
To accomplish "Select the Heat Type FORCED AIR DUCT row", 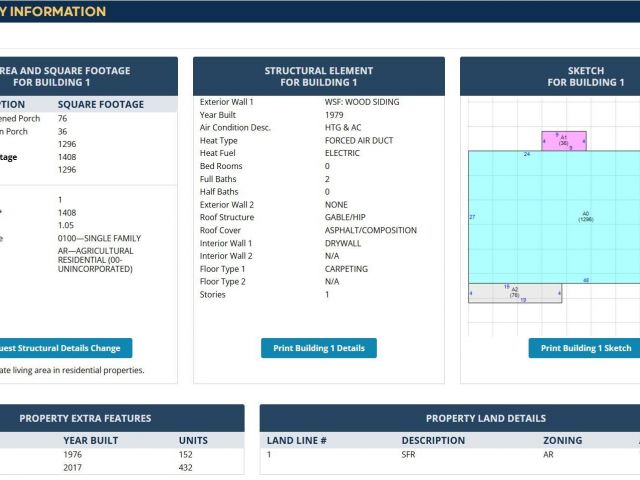I will tap(318, 141).
